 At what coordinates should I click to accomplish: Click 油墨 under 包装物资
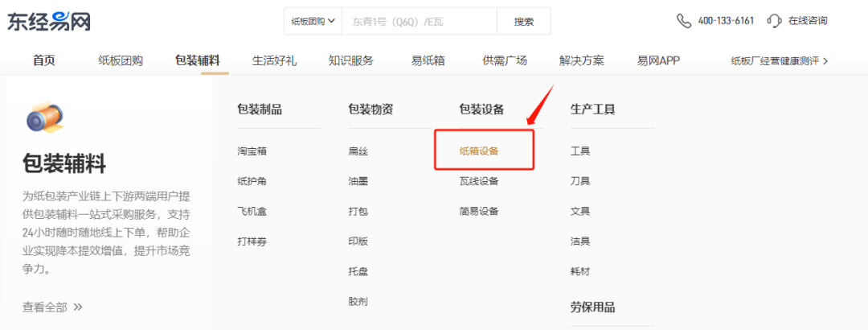coord(358,181)
